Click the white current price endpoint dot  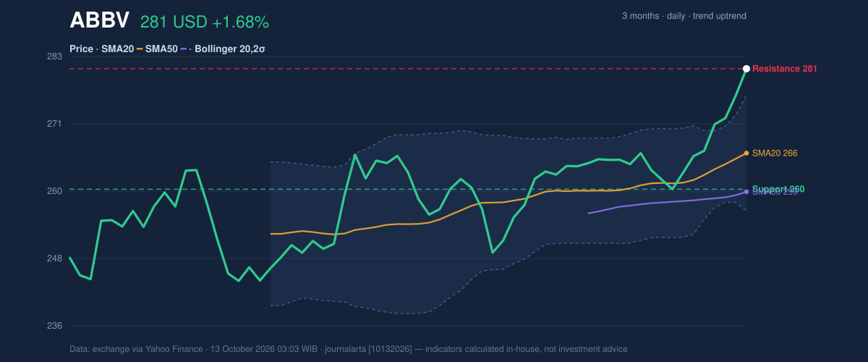tap(746, 69)
